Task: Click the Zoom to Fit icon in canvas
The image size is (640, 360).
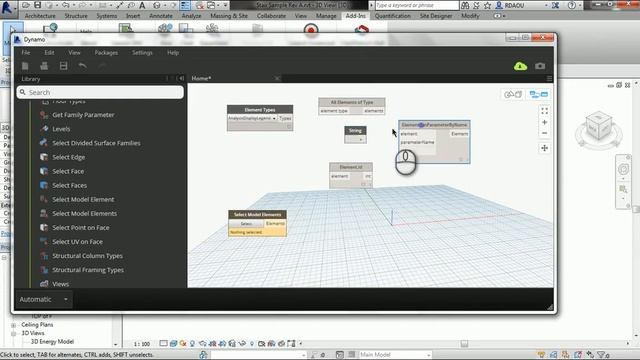Action: tap(544, 111)
